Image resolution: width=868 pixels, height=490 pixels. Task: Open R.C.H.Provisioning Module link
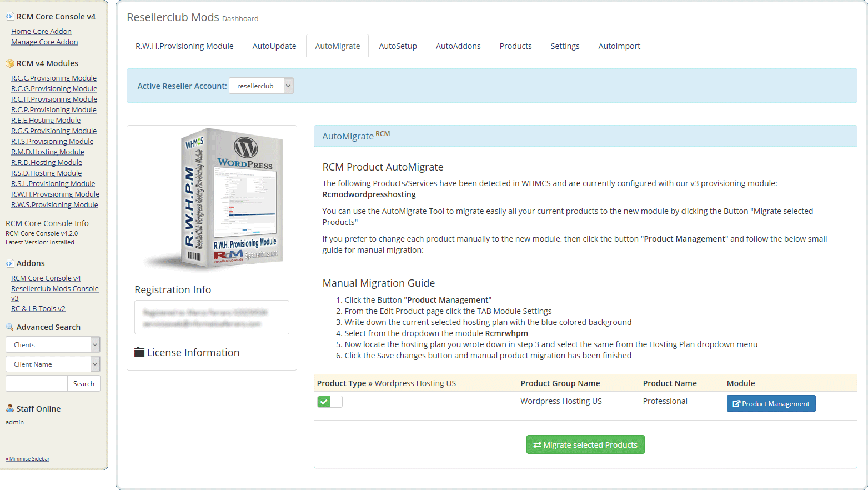tap(54, 99)
